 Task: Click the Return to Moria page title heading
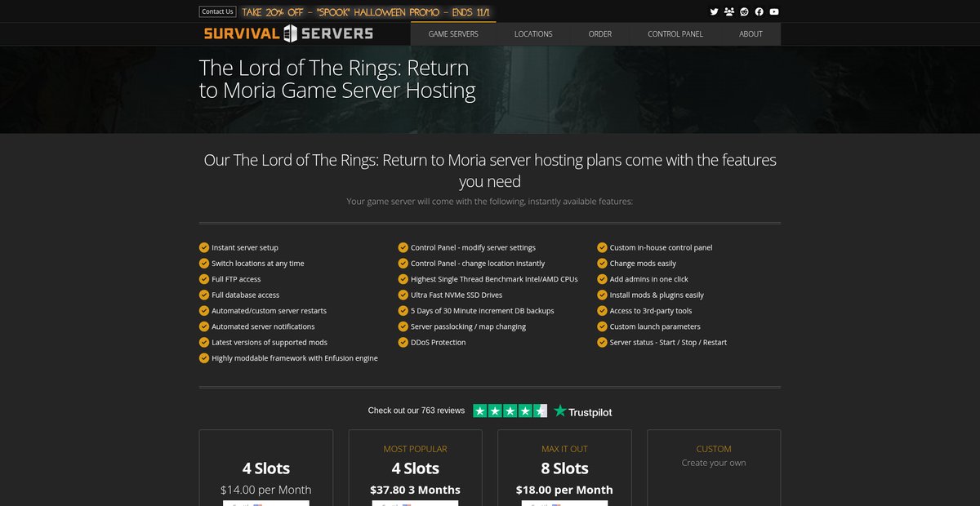(x=337, y=78)
